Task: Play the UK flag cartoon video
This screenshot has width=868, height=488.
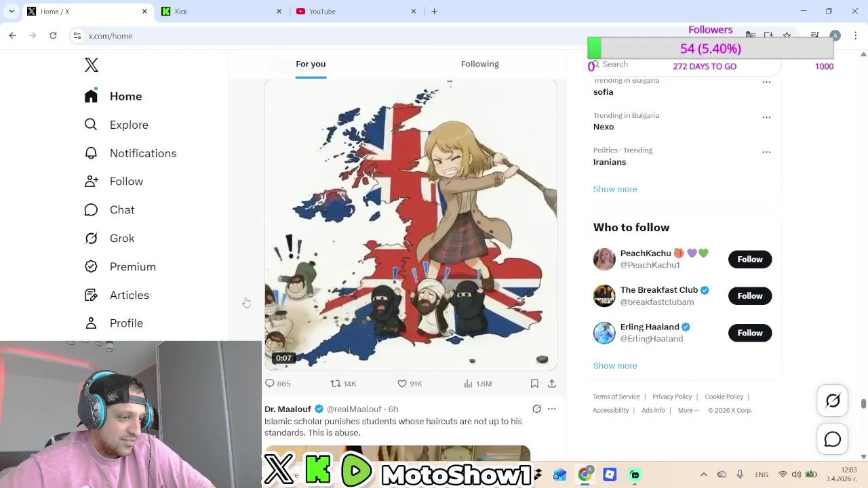Action: point(411,225)
